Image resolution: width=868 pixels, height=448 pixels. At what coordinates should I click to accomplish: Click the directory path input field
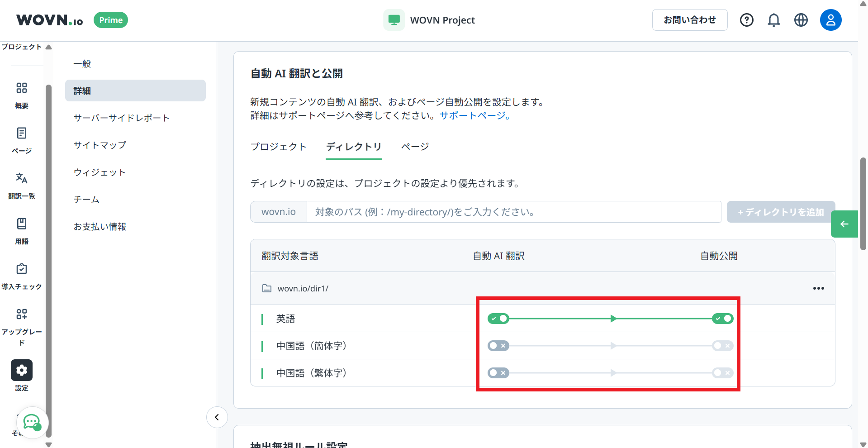coord(513,212)
